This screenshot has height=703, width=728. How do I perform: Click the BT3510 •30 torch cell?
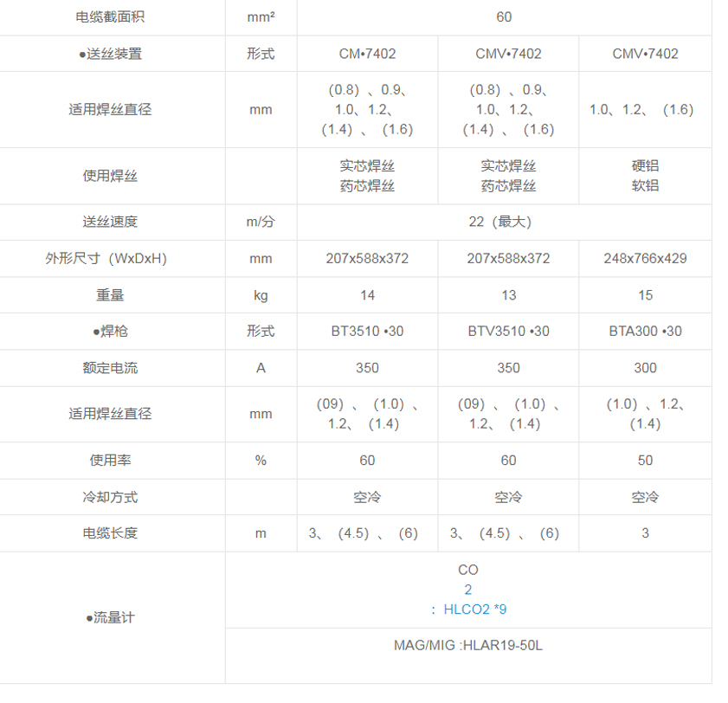[x=367, y=331]
